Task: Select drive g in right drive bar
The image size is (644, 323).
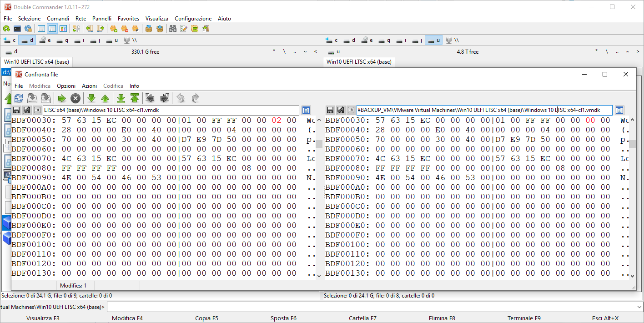Action: coord(385,40)
